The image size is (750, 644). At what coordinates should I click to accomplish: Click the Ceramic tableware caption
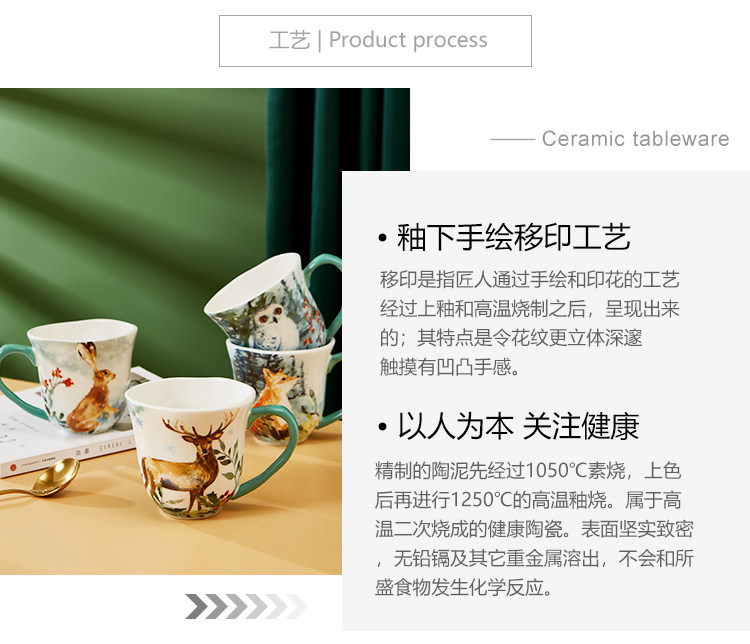(x=635, y=139)
